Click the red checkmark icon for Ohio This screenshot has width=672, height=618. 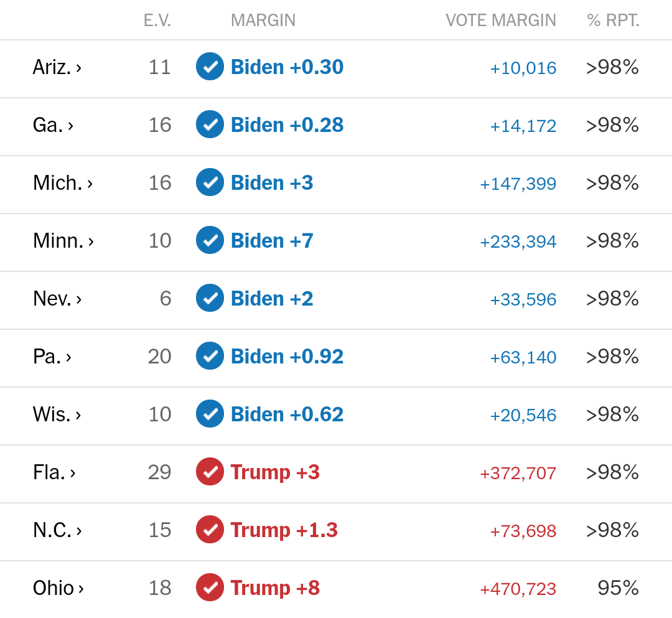coord(210,588)
